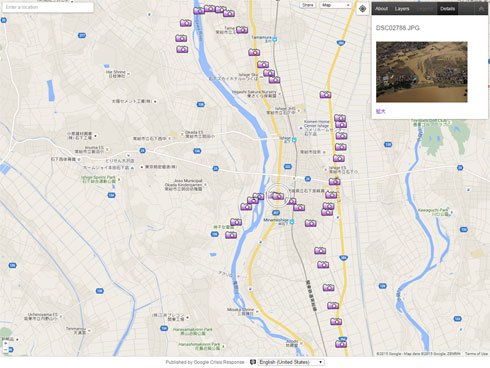Click the Enter a location search field
The image size is (490, 368).
48,7
